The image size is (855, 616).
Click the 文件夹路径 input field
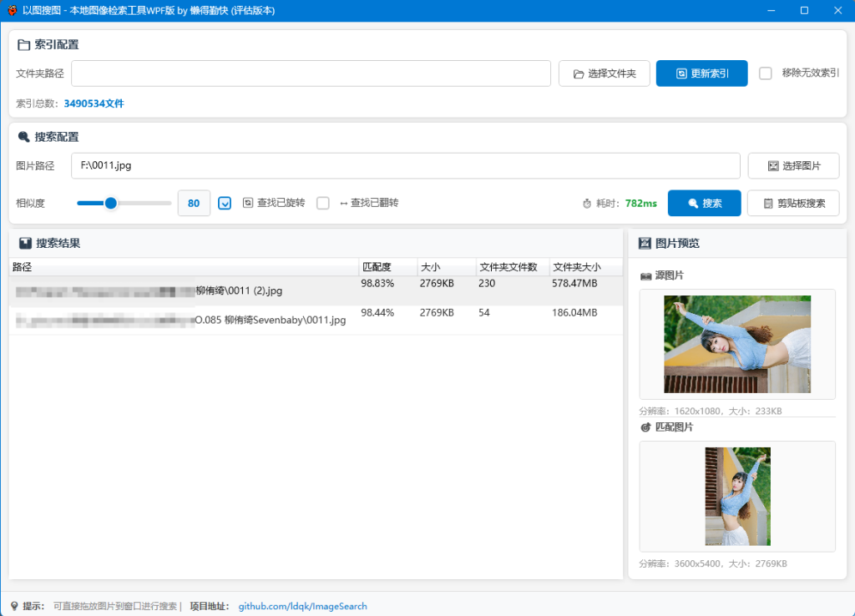(311, 73)
